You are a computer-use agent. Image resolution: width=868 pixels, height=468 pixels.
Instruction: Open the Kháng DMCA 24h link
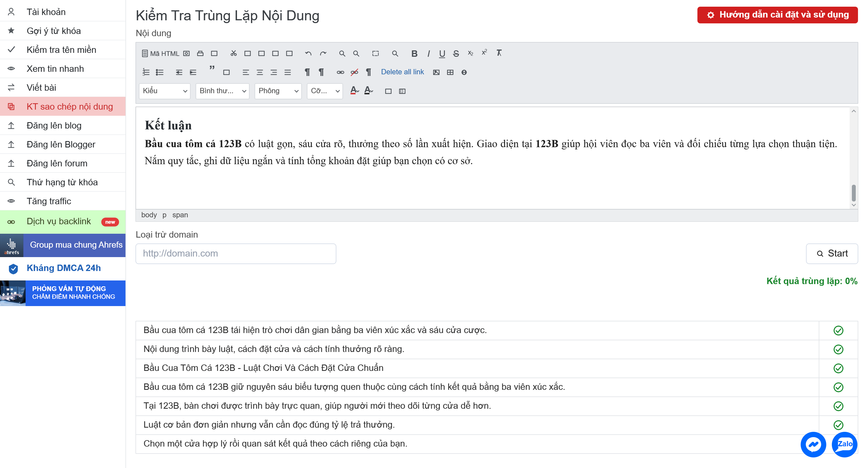[63, 268]
